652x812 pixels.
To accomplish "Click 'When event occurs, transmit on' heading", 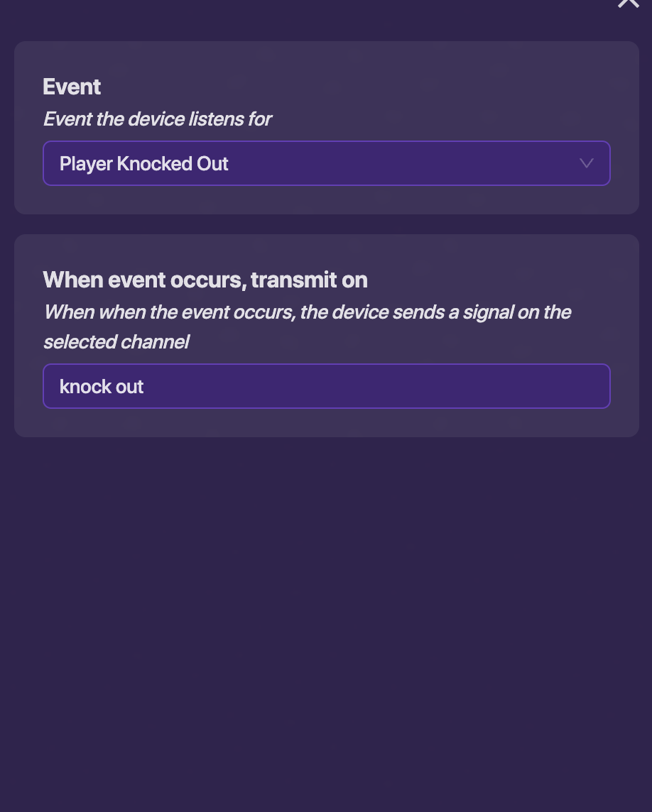I will coord(205,280).
